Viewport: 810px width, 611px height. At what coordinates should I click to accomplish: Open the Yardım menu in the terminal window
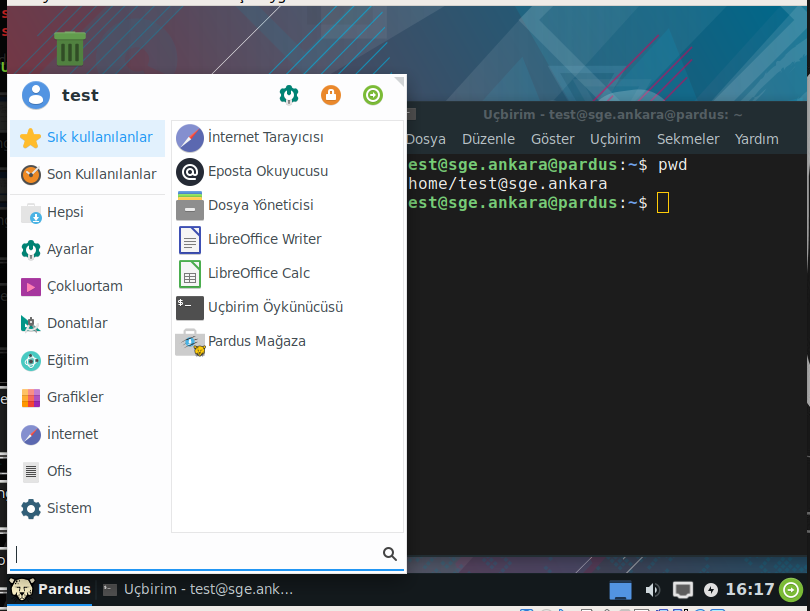pos(756,139)
